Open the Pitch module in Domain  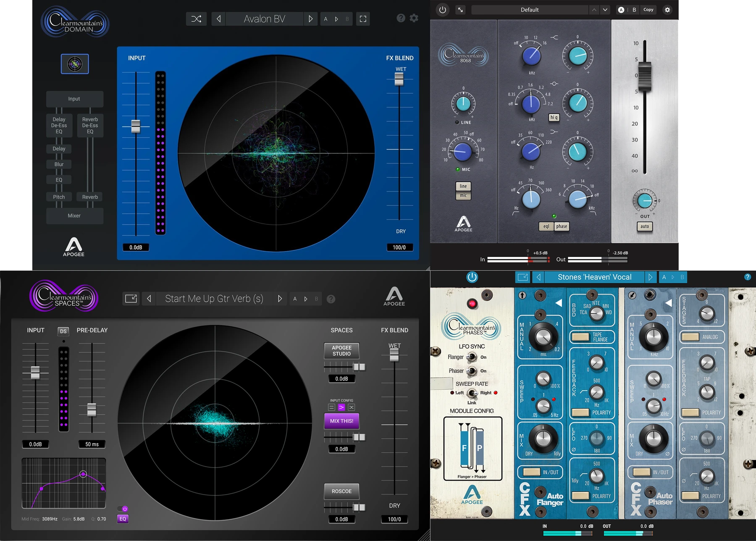[x=59, y=197]
